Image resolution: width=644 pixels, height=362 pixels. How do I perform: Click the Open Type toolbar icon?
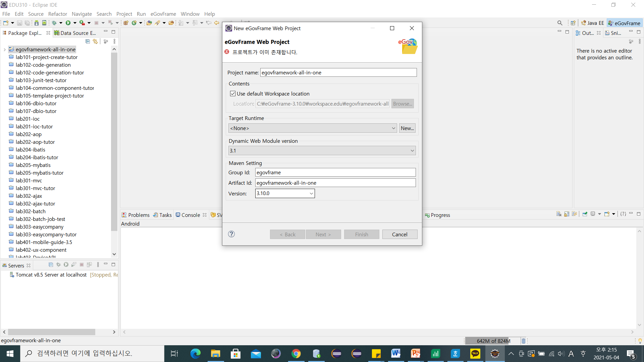(x=149, y=23)
